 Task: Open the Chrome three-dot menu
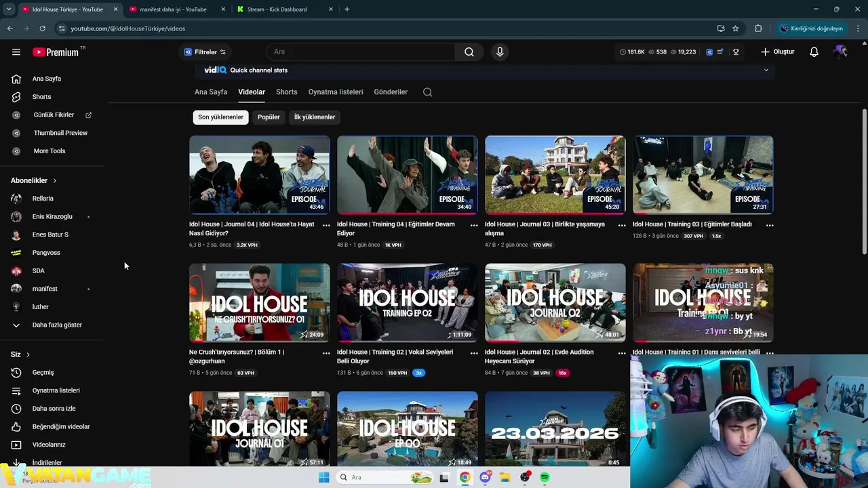[x=859, y=28]
